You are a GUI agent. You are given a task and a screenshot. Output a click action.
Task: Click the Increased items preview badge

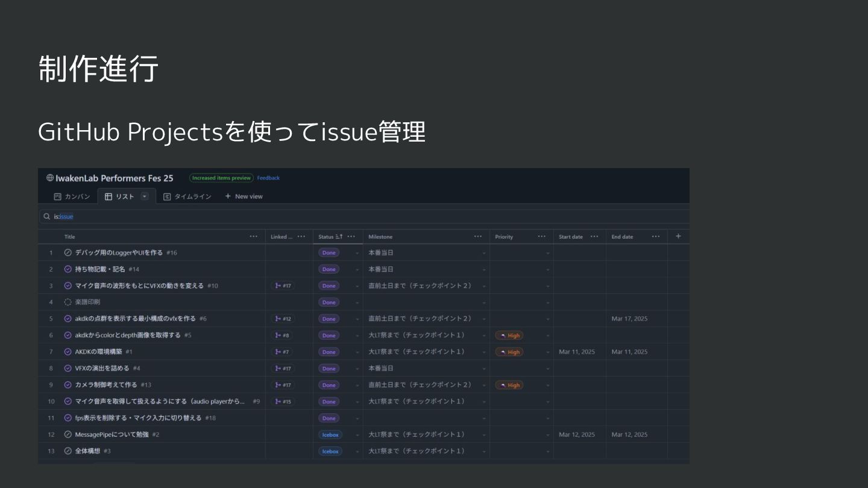click(x=221, y=178)
